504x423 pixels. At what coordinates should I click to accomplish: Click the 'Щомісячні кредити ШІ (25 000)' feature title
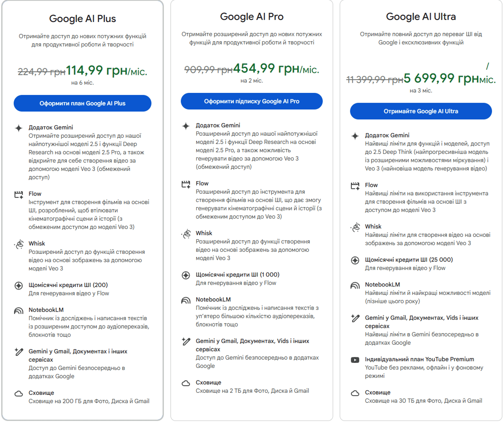pos(409,260)
